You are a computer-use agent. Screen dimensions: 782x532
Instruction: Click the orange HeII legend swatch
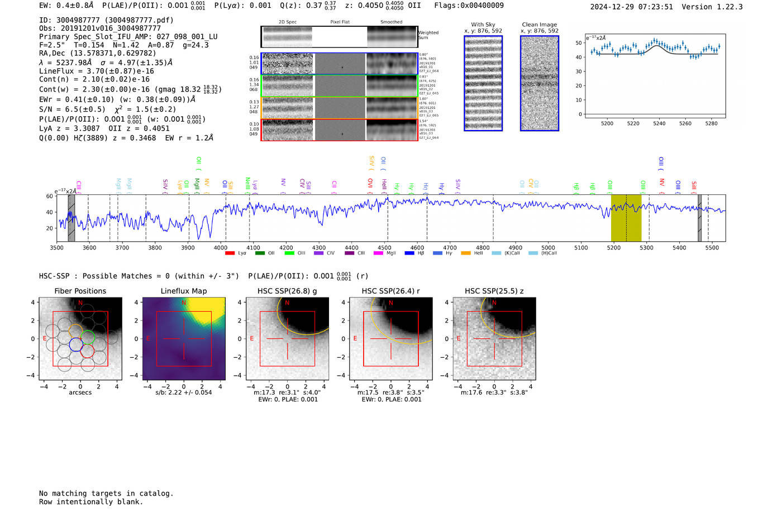coord(466,253)
